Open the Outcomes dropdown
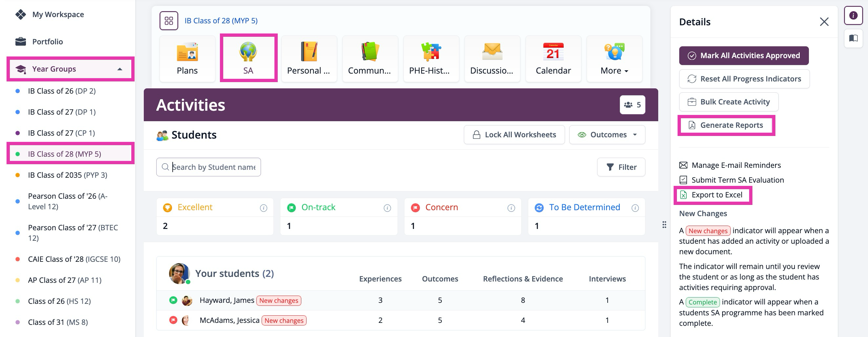This screenshot has height=337, width=868. [607, 135]
